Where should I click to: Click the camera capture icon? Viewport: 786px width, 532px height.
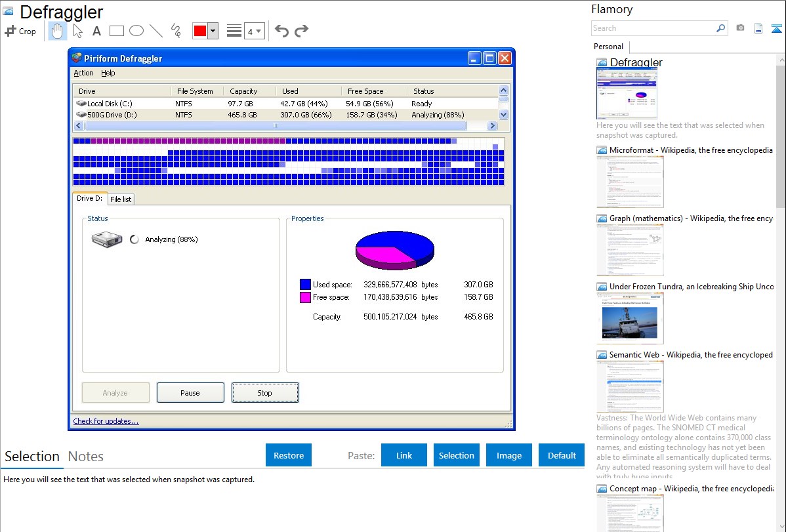[740, 28]
